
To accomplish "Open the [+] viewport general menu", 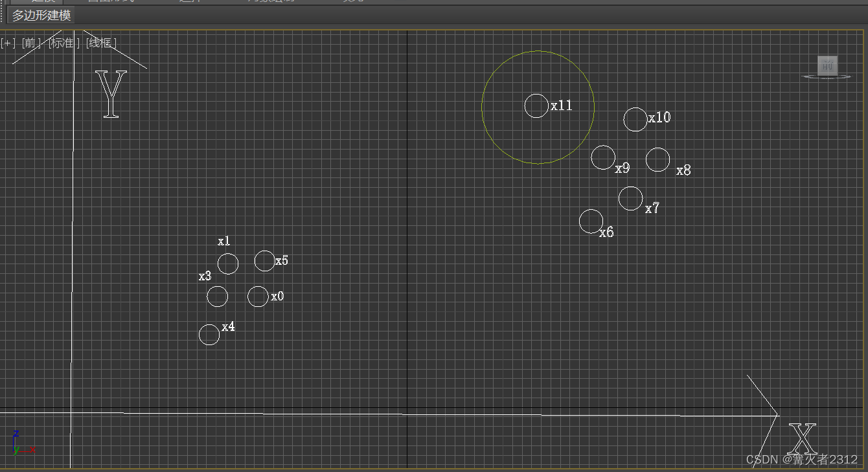I will pos(8,43).
